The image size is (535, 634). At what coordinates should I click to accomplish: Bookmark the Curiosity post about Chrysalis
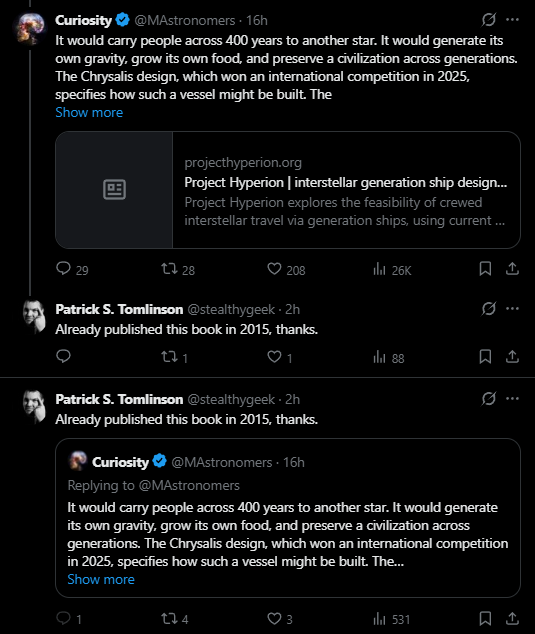coord(485,269)
